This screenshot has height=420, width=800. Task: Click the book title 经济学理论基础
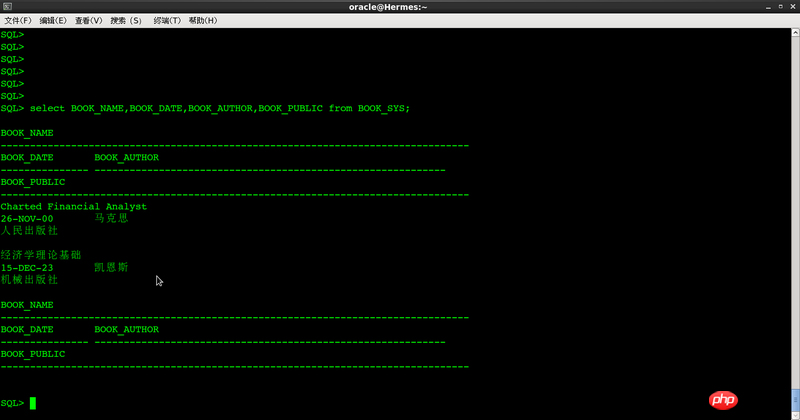click(x=41, y=255)
